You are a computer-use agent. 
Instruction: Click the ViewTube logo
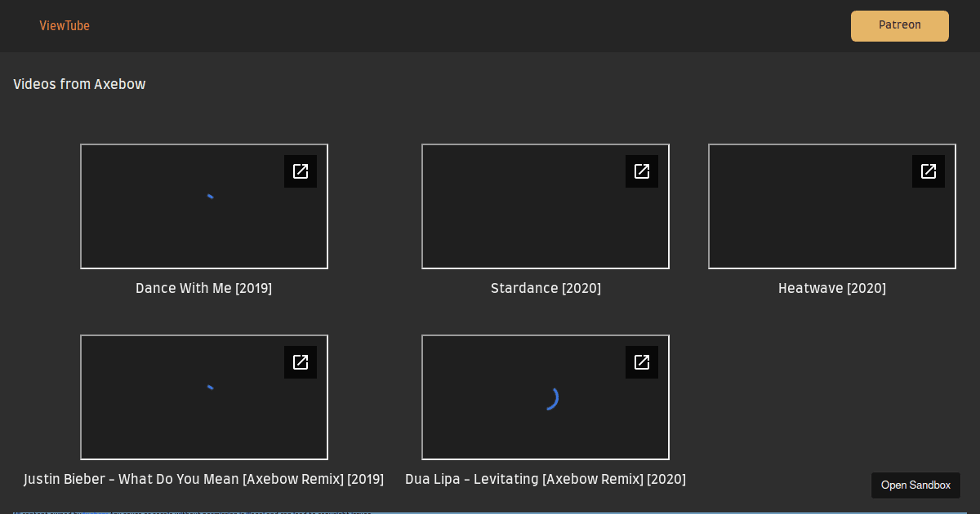(x=65, y=25)
